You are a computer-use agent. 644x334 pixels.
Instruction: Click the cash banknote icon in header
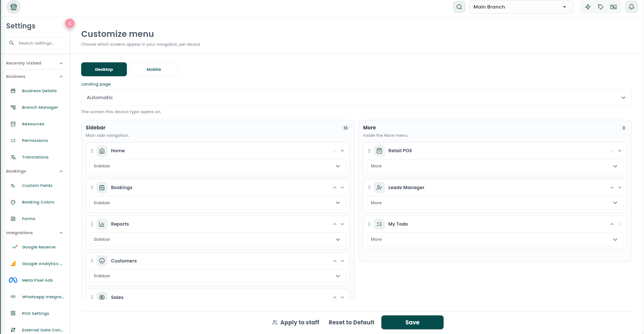tap(614, 7)
